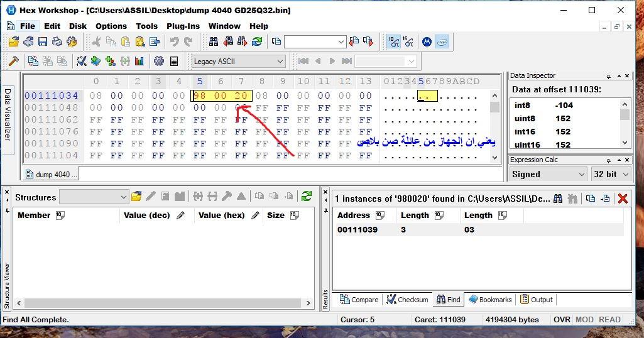
Task: Open the Edit menu
Action: [x=52, y=26]
